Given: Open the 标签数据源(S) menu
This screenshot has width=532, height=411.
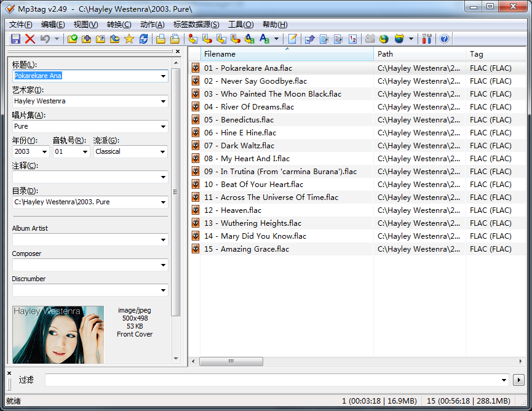Looking at the screenshot, I should pos(196,25).
